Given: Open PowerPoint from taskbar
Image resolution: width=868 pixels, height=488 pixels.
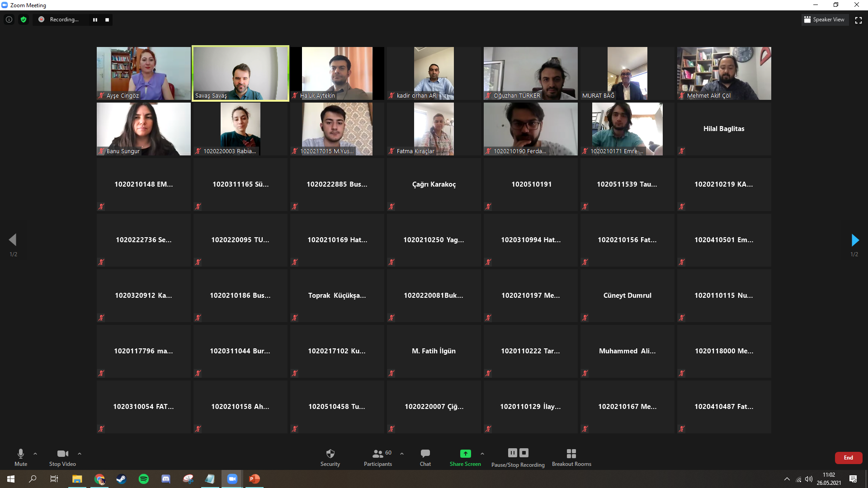Looking at the screenshot, I should pos(255,479).
